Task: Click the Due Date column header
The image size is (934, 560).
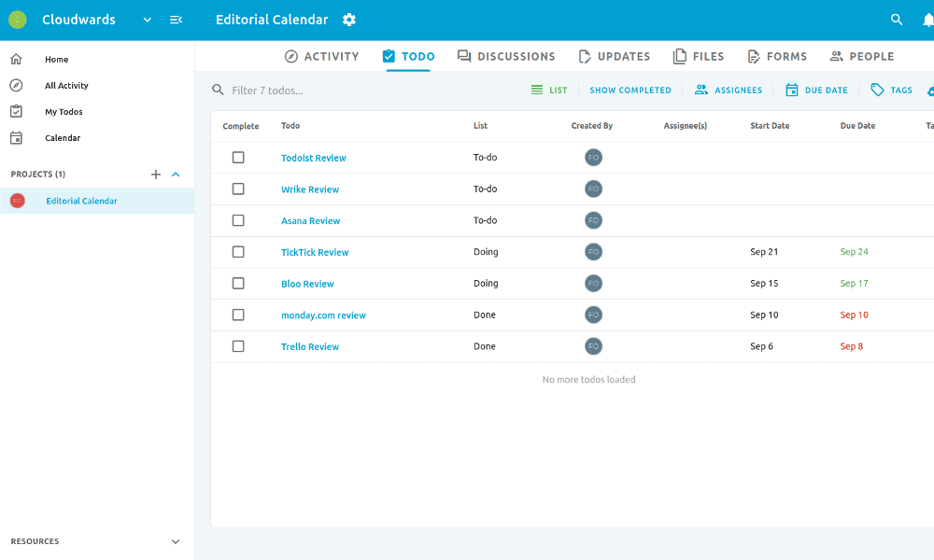Action: pyautogui.click(x=857, y=126)
